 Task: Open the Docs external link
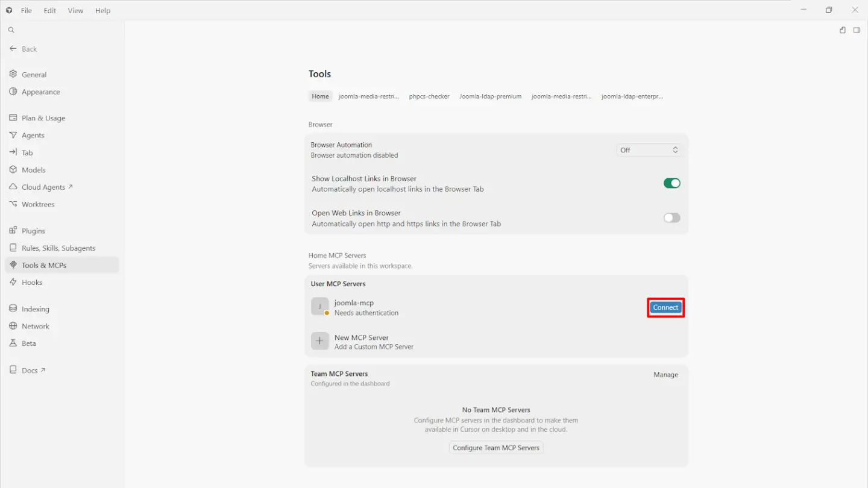click(x=28, y=370)
